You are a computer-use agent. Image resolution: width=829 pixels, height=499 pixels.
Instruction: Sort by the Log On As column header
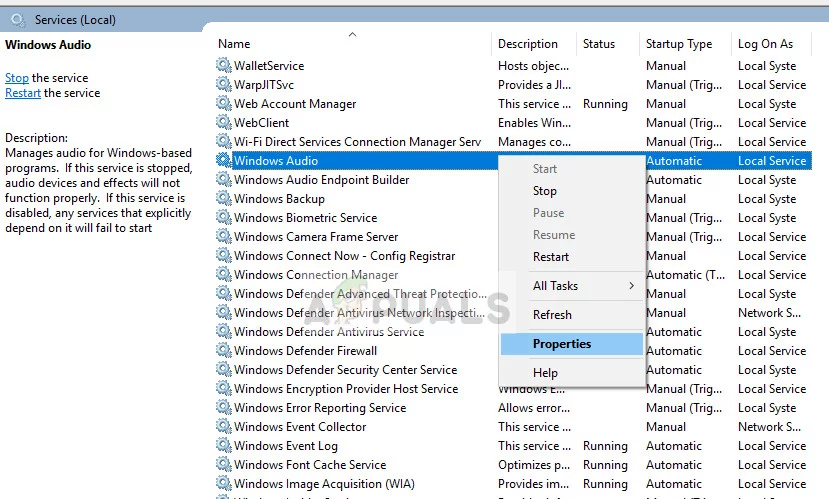(x=765, y=44)
